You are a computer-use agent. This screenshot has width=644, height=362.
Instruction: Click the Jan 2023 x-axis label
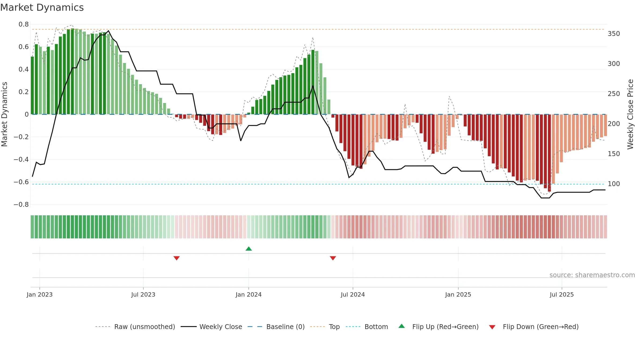[40, 294]
